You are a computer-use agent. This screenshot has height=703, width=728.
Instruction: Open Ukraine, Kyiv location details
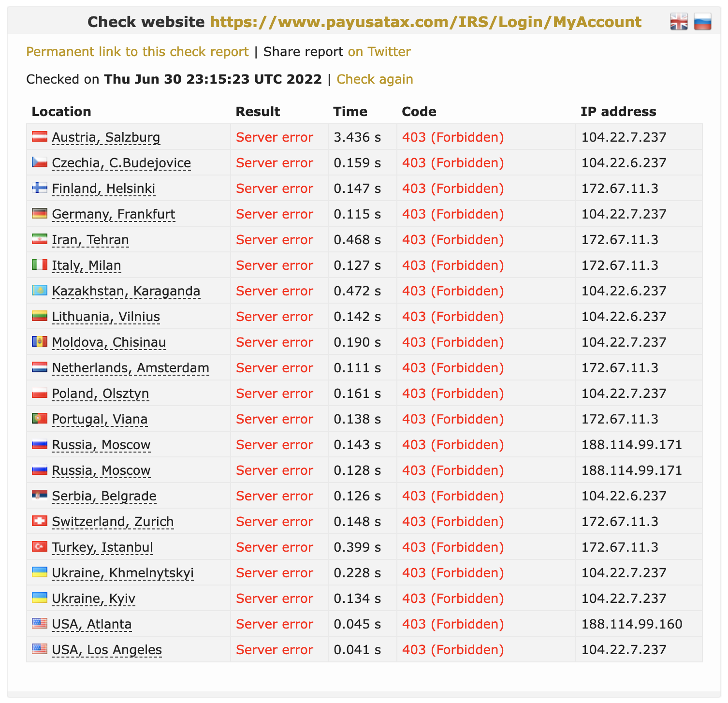click(x=93, y=599)
